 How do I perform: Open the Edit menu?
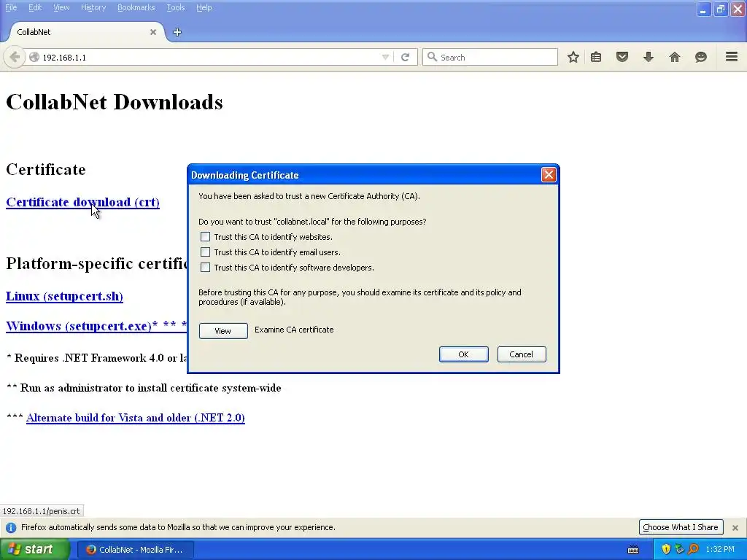click(35, 7)
